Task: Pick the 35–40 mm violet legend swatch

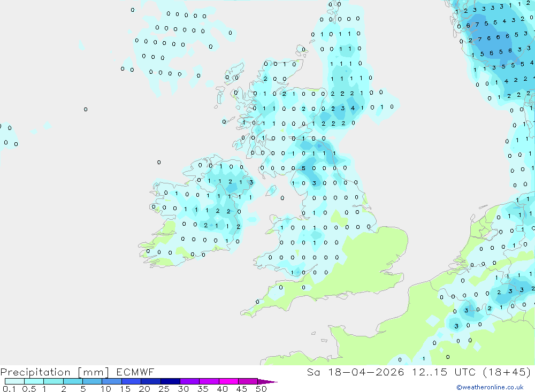Action: click(x=209, y=381)
